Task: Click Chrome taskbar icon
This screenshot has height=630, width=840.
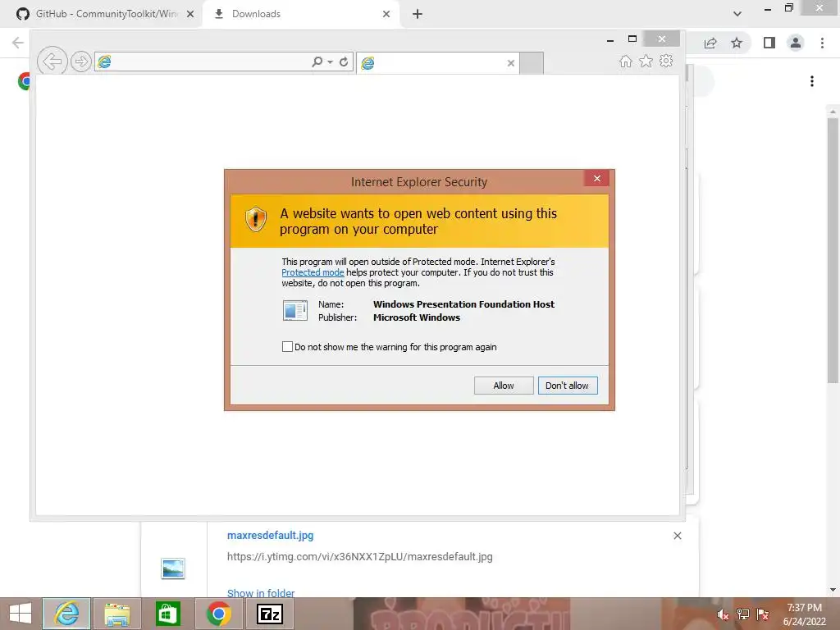Action: tap(218, 614)
